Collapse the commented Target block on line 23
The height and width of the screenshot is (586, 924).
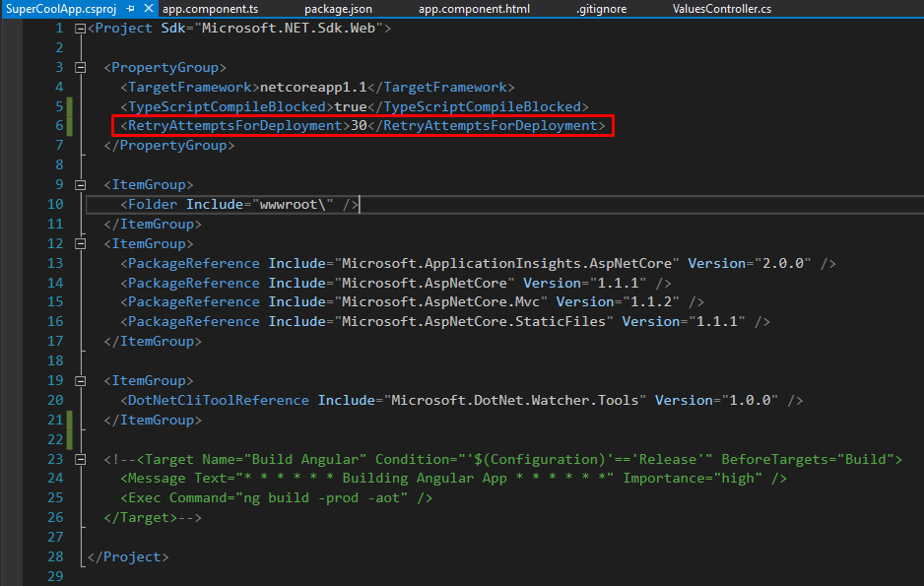point(80,459)
